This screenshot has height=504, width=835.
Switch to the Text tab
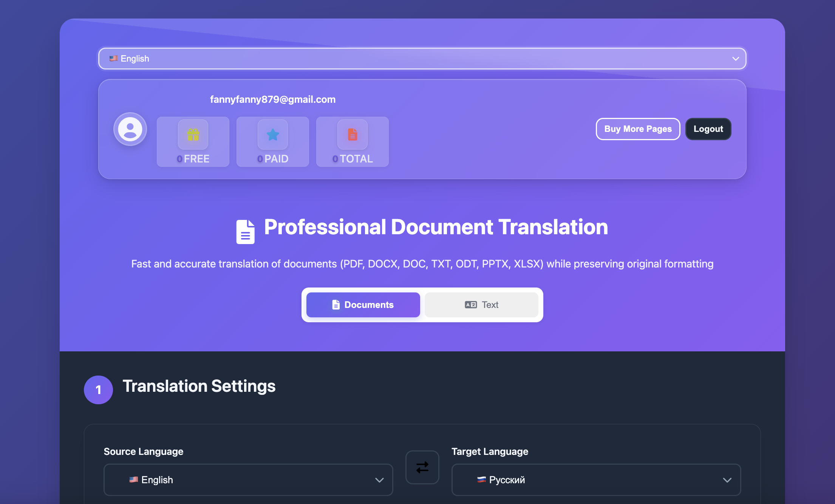[x=481, y=305]
